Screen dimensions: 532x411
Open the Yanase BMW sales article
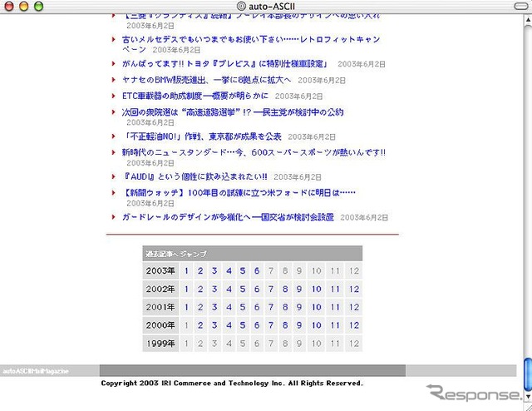click(206, 80)
